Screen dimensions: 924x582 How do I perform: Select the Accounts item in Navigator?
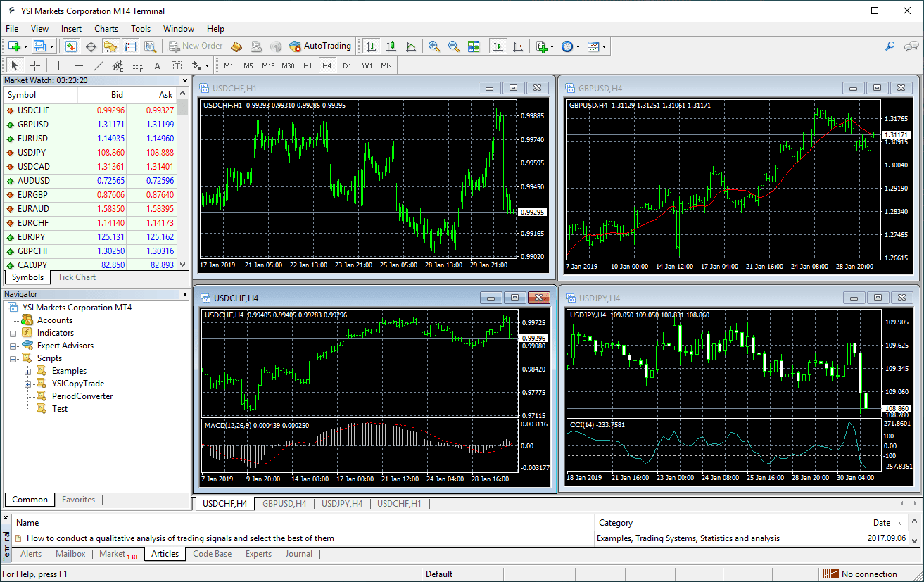[x=54, y=320]
